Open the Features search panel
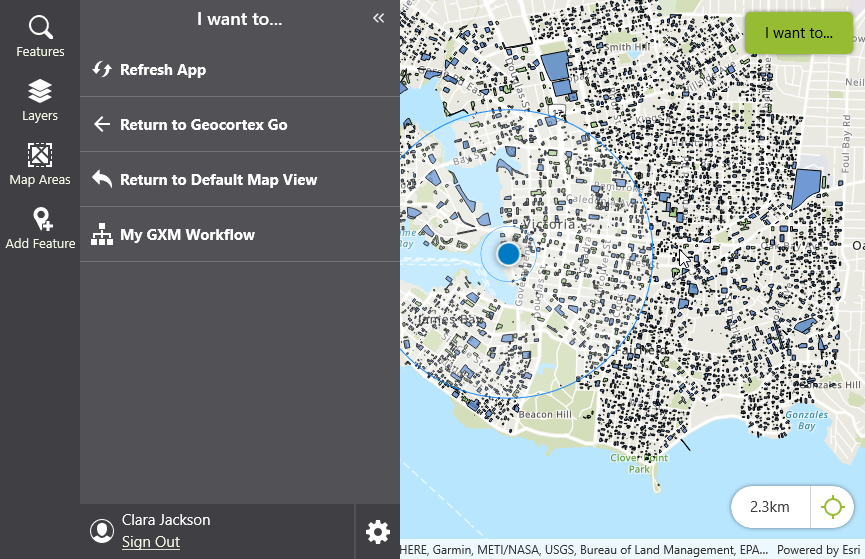This screenshot has height=559, width=865. pos(40,37)
